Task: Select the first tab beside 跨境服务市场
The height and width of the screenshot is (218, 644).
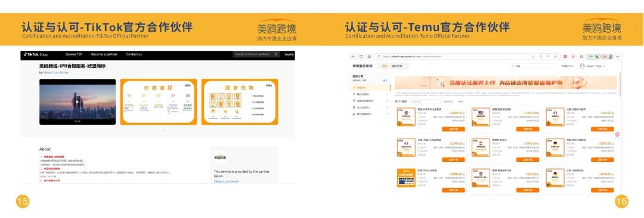Action: pos(385,66)
